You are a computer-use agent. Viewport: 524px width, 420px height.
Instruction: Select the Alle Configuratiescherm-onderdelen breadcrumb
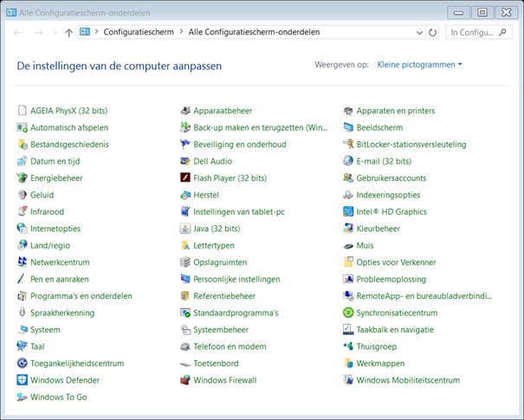coord(254,32)
